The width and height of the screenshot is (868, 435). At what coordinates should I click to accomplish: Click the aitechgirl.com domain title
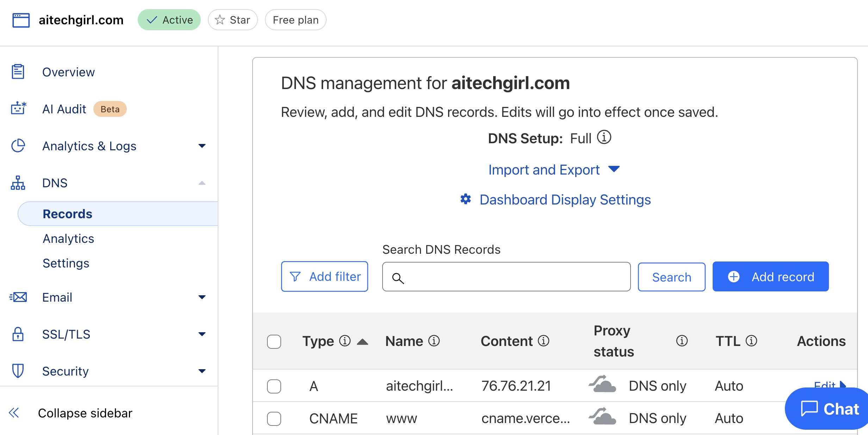(81, 20)
